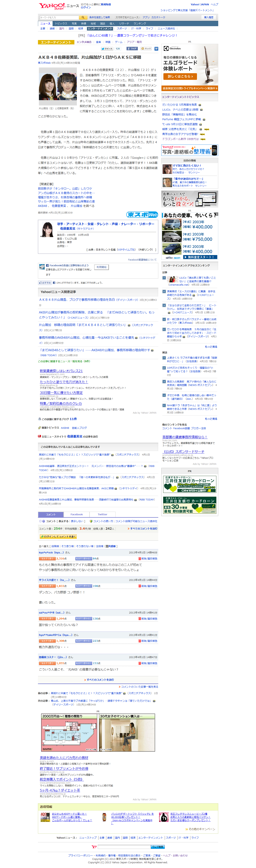Switch to the Twitter comments tab

[x=102, y=514]
